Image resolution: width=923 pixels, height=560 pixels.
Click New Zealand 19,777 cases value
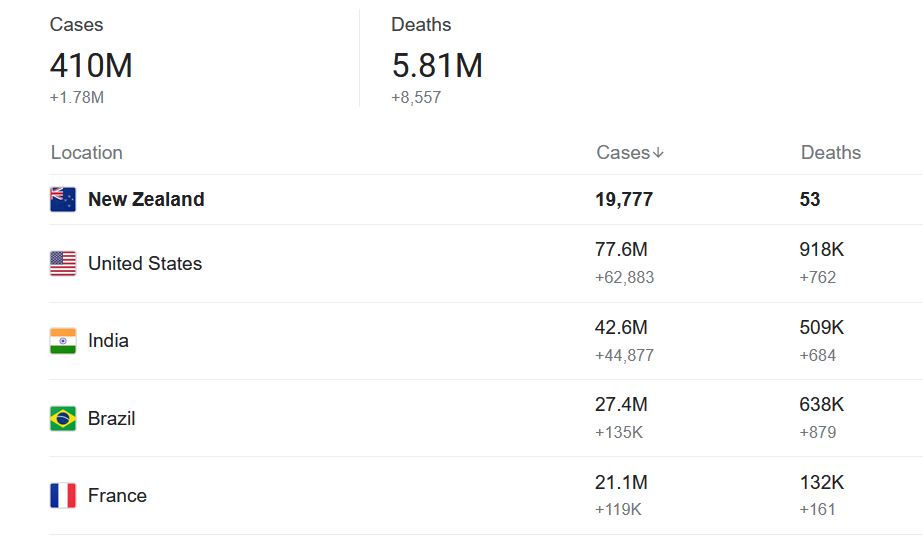(x=624, y=199)
